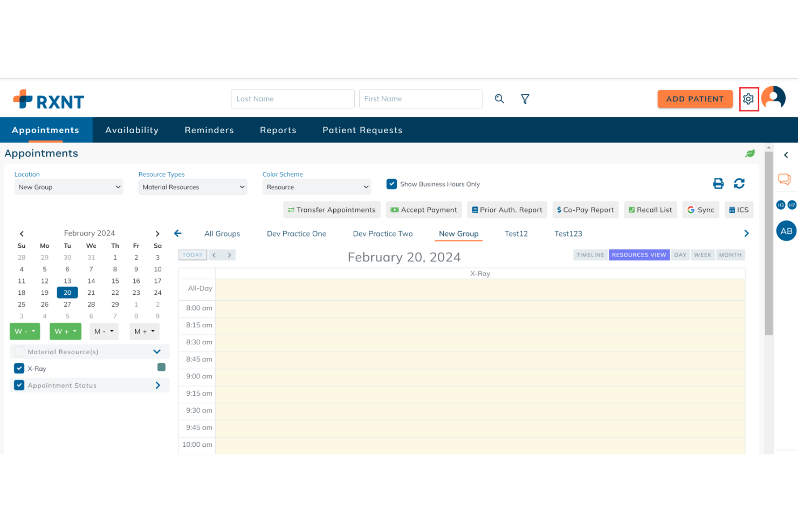The width and height of the screenshot is (798, 532).
Task: Open the Co-Pay Report
Action: [x=586, y=210]
